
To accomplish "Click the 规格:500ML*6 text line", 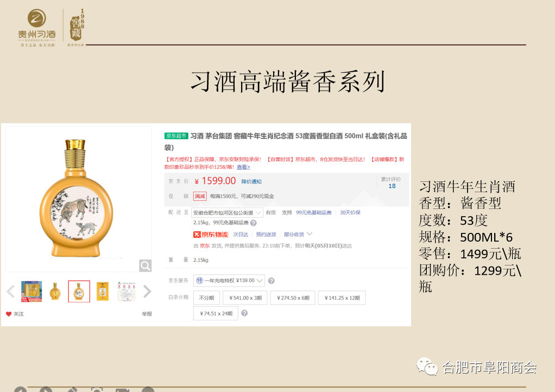I will (x=465, y=237).
